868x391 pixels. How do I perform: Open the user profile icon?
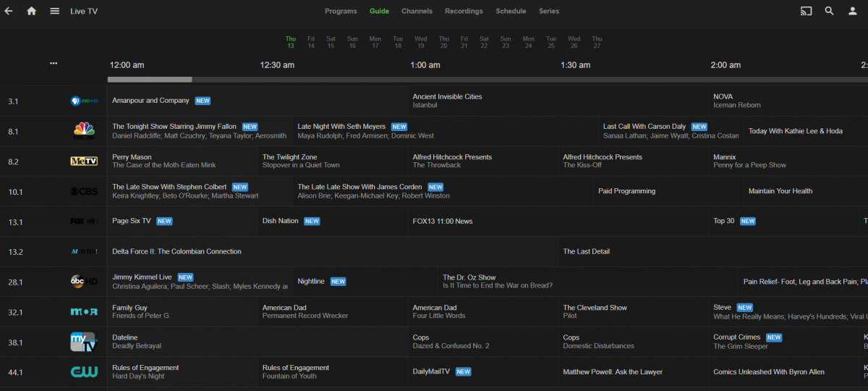pos(852,11)
